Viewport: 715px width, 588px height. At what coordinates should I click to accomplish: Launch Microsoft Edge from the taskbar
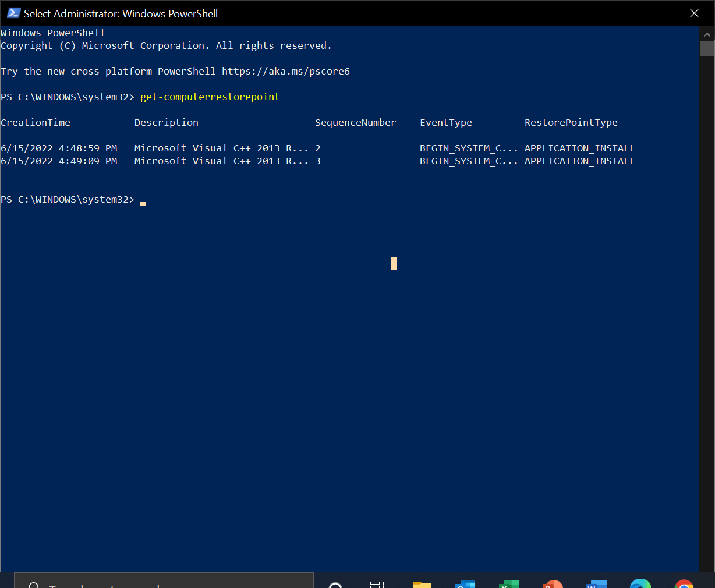coord(640,584)
